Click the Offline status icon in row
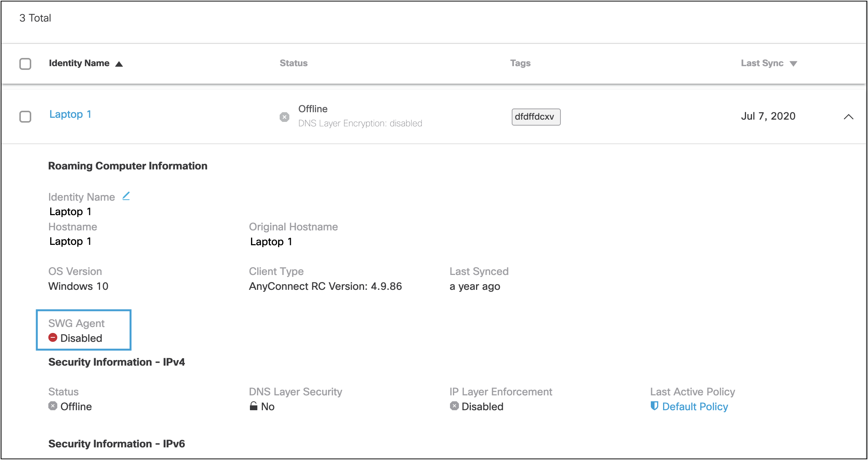This screenshot has width=868, height=460. coord(284,117)
